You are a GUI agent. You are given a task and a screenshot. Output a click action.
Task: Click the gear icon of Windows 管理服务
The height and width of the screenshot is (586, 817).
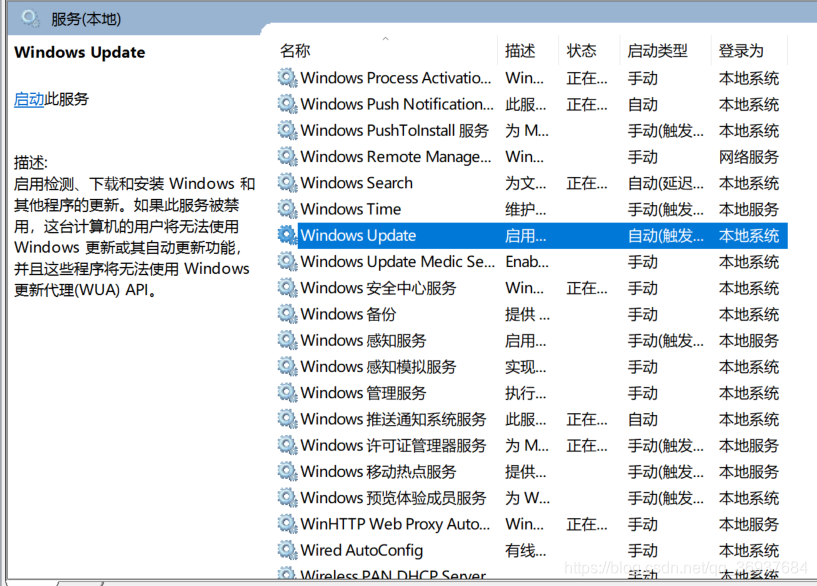point(287,392)
